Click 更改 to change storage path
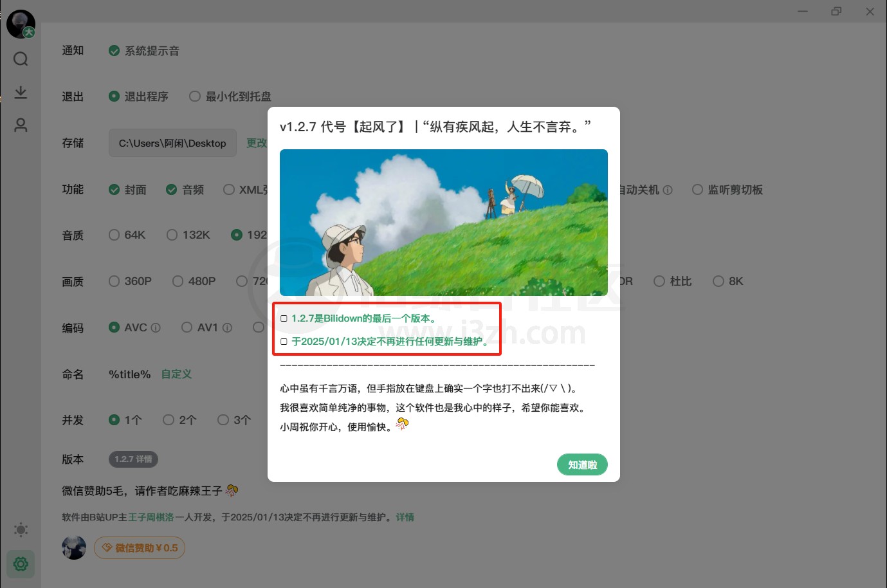Screen dimensions: 887x588 (x=256, y=143)
